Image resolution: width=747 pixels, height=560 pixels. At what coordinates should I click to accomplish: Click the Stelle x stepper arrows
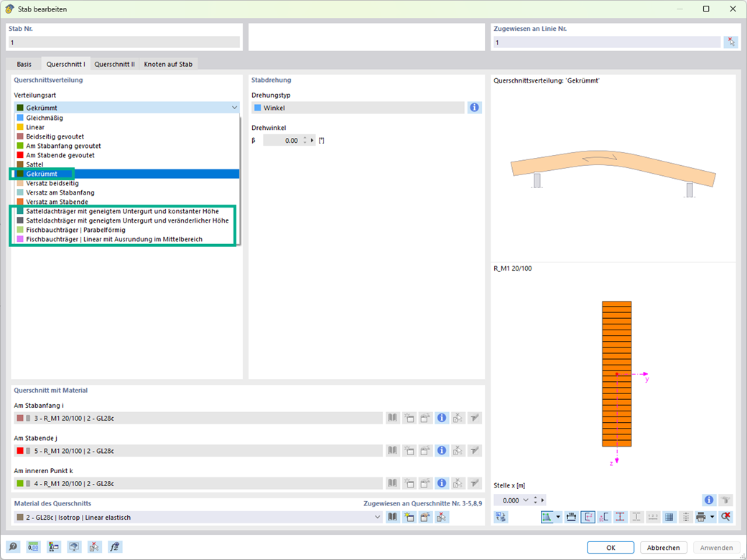point(536,500)
